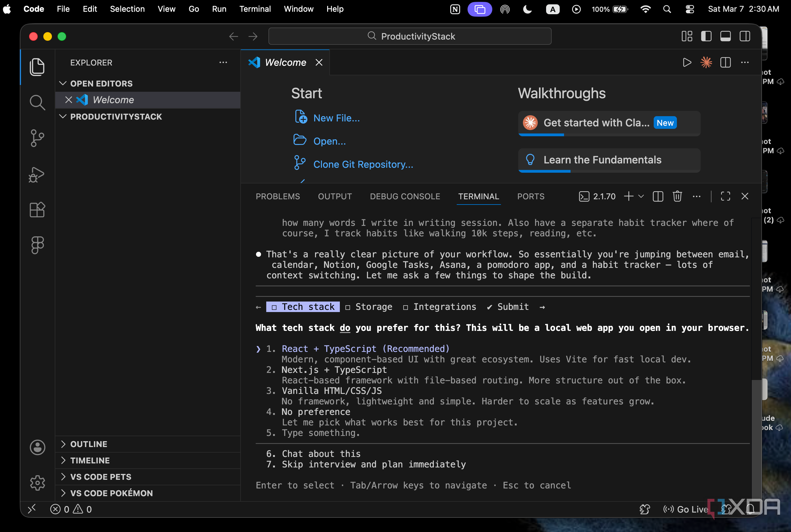Open macOS Control Center toggles
Image resolution: width=791 pixels, height=532 pixels.
coord(690,9)
